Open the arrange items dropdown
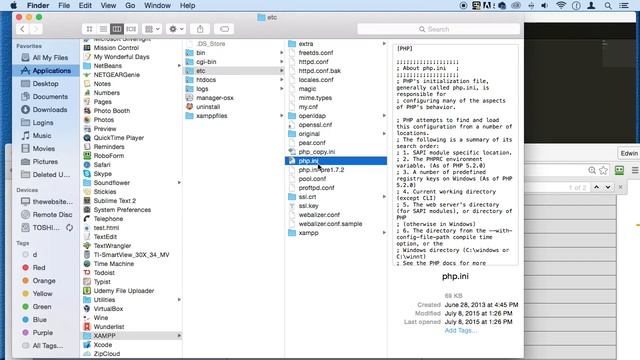This screenshot has height=360, width=640. (x=152, y=29)
